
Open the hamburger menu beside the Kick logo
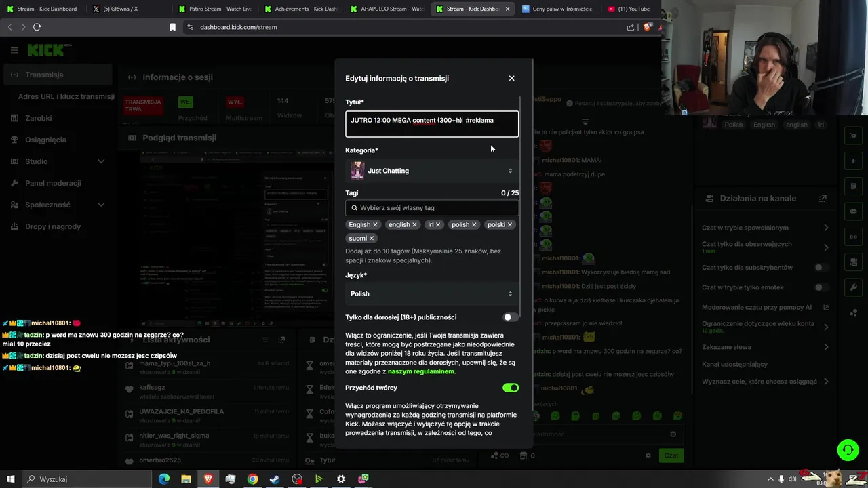(x=14, y=50)
